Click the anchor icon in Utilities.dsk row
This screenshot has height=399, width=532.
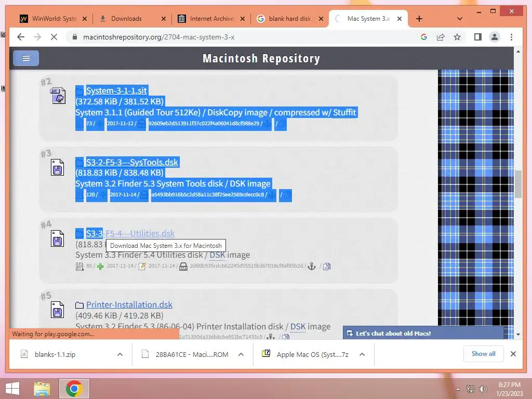coord(312,267)
